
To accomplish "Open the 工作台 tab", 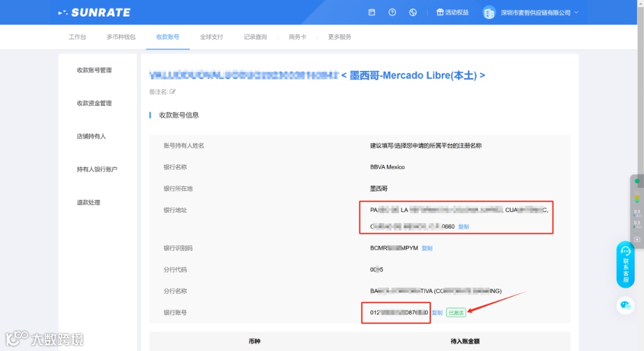I will [x=77, y=37].
